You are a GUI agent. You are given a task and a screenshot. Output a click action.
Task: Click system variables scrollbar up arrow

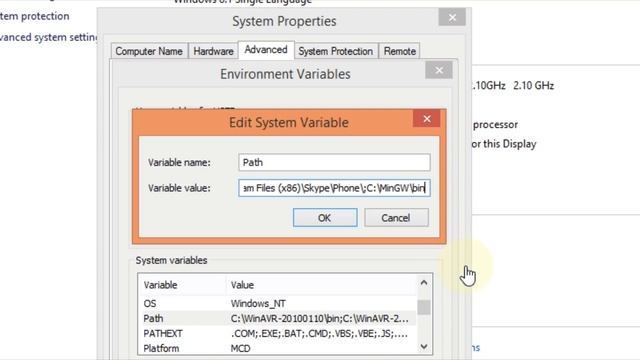(x=424, y=283)
